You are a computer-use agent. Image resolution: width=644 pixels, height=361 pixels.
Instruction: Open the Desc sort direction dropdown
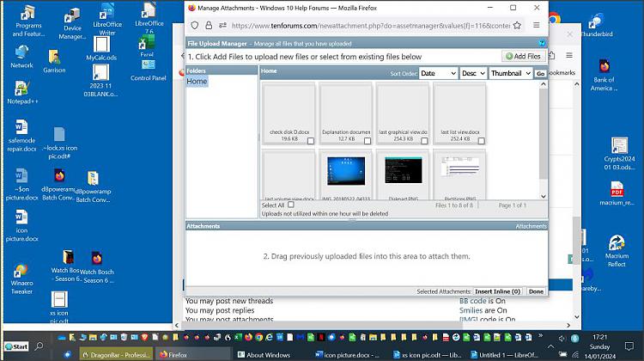[473, 73]
